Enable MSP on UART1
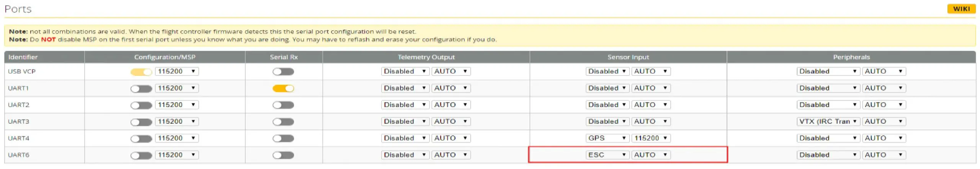The width and height of the screenshot is (980, 169). (141, 89)
